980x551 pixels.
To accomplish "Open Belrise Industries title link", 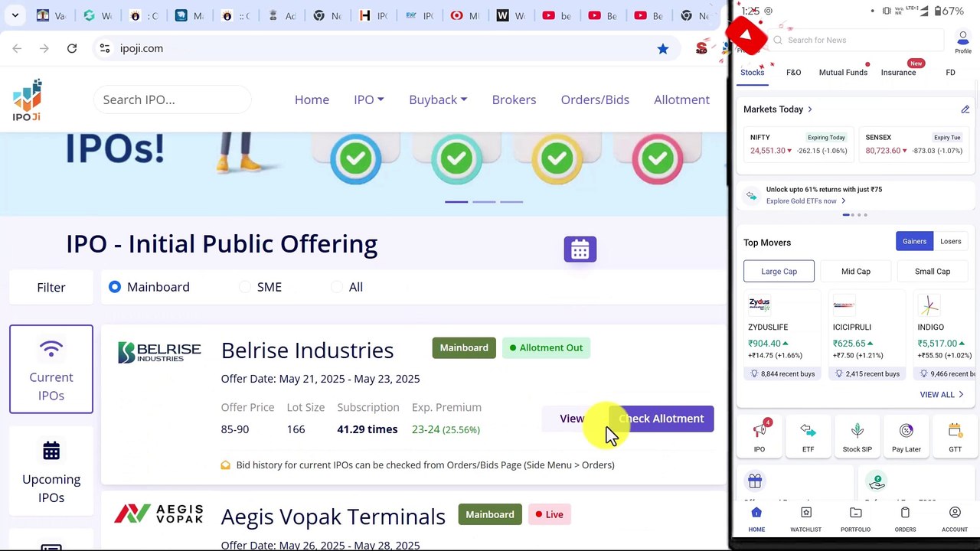I will [307, 350].
